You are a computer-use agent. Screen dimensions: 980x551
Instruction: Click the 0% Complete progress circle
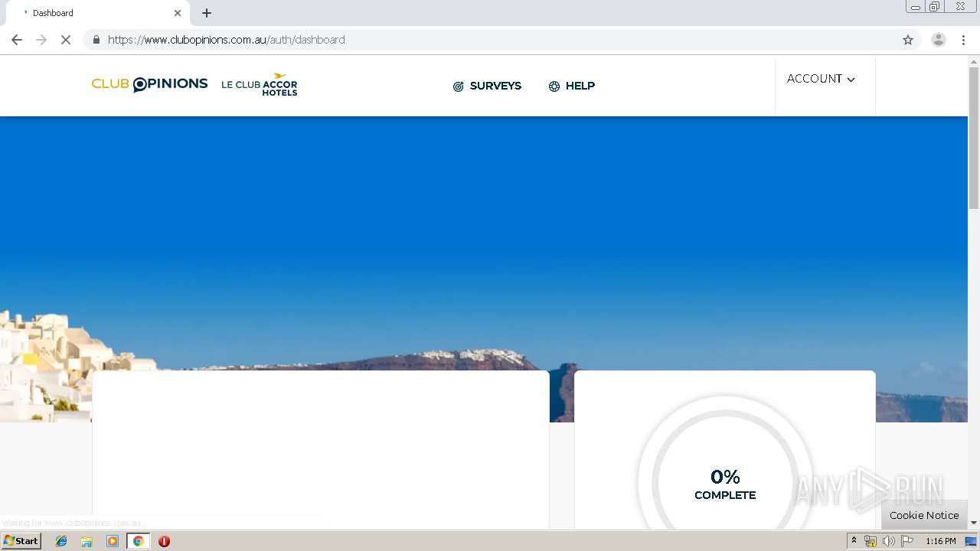click(x=725, y=484)
